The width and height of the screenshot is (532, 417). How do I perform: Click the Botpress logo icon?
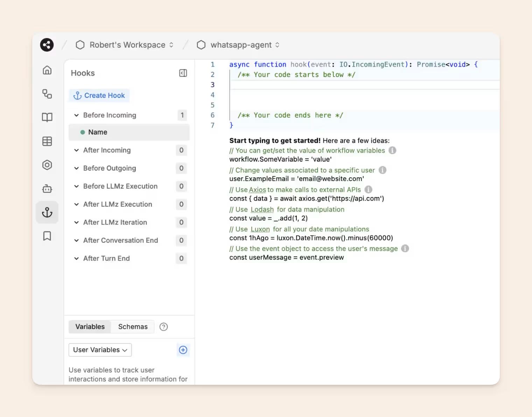tap(47, 45)
